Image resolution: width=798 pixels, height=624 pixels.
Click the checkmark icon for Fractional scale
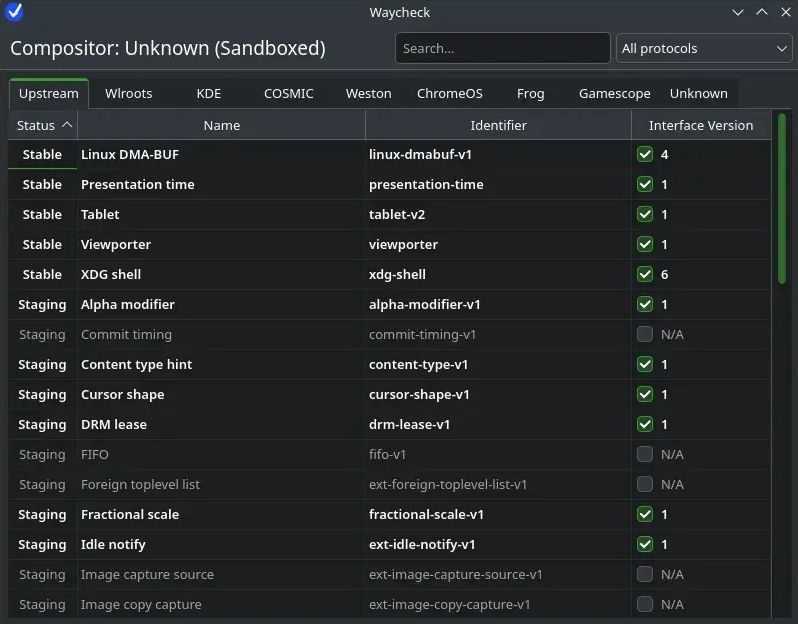(x=645, y=515)
